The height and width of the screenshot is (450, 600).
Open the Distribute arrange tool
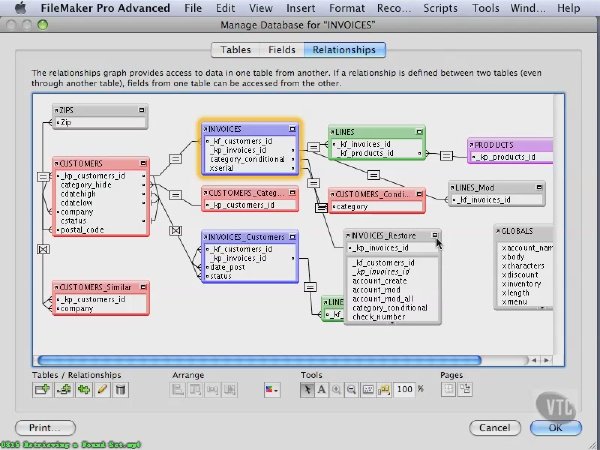pyautogui.click(x=195, y=390)
